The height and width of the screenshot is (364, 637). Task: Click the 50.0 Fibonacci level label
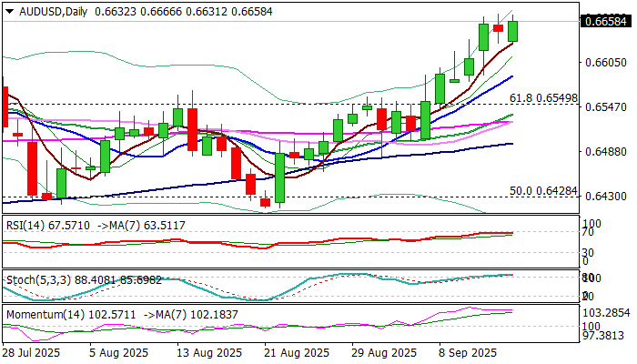(x=544, y=191)
